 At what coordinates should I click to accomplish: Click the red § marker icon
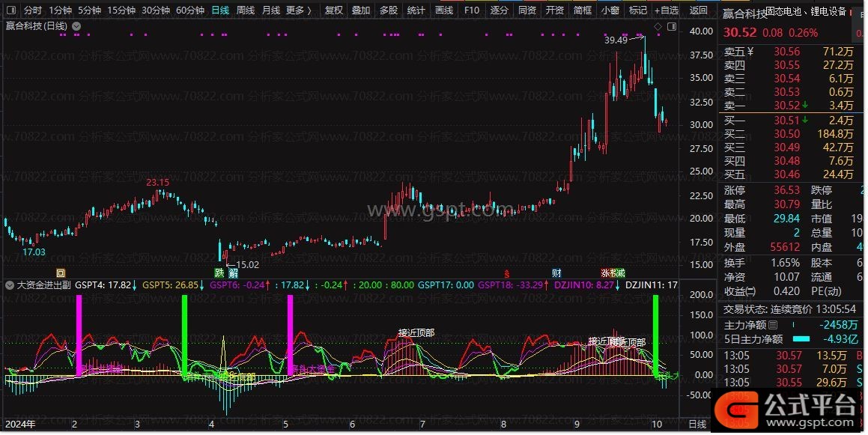pyautogui.click(x=506, y=273)
